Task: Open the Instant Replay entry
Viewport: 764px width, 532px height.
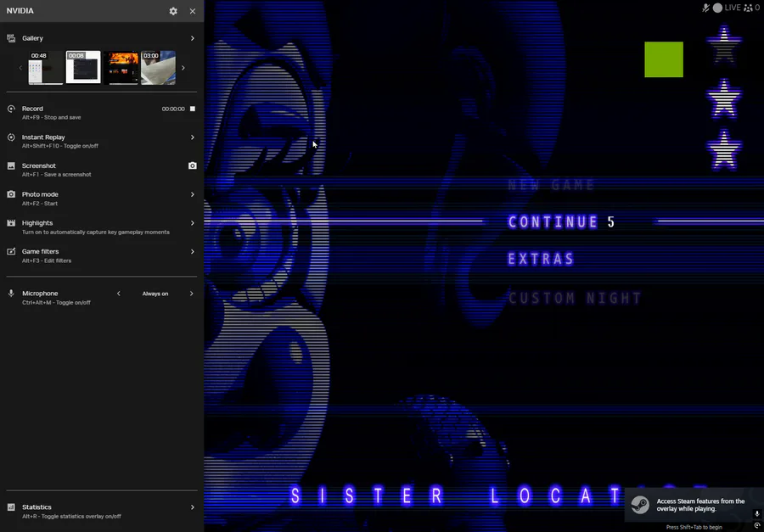Action: tap(102, 142)
